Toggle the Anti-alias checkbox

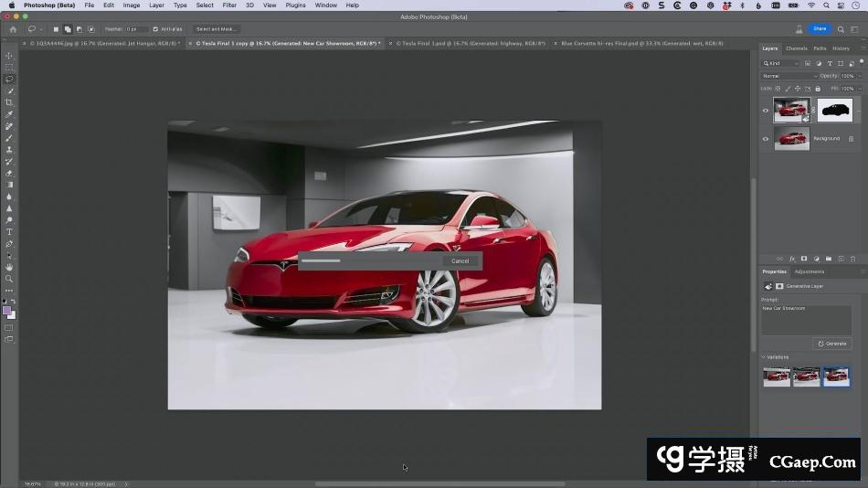pyautogui.click(x=155, y=29)
